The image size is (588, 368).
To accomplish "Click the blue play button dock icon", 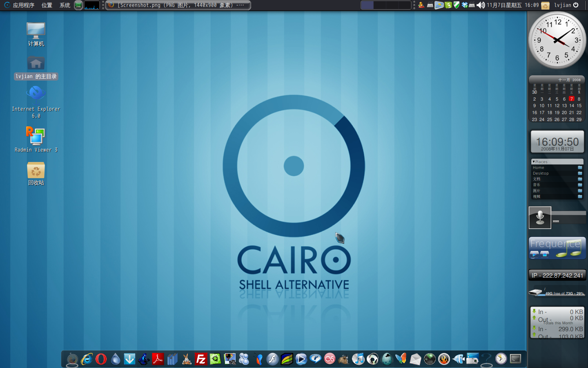I will [x=301, y=359].
